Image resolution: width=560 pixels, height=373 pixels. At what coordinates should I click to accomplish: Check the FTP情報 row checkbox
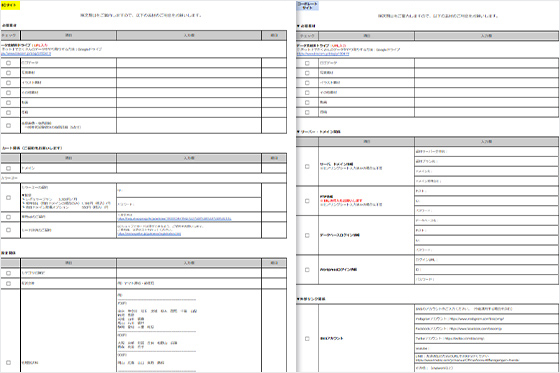307,201
